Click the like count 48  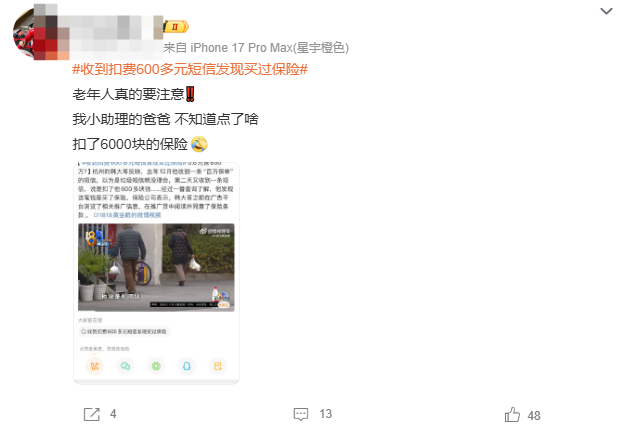pos(534,416)
